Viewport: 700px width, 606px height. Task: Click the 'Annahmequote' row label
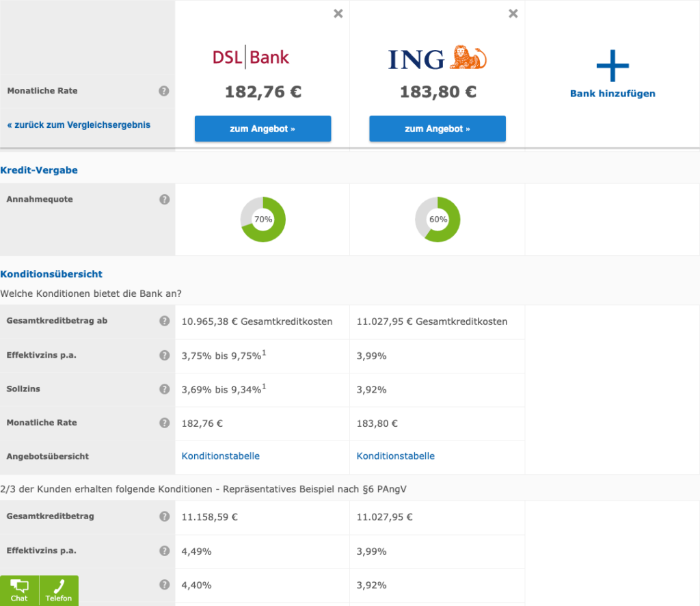[40, 199]
